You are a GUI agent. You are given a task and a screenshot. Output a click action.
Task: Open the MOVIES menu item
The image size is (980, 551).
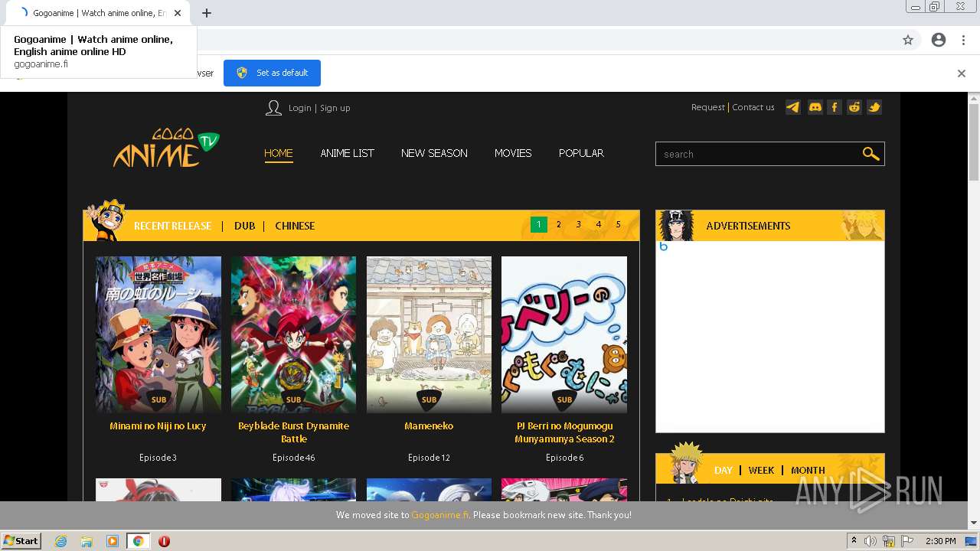click(513, 153)
